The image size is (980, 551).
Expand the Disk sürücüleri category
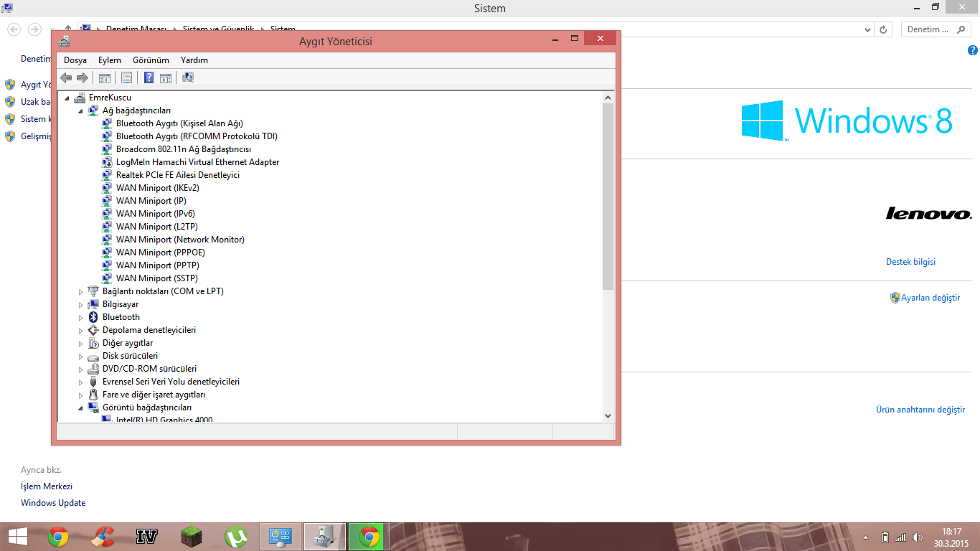click(x=80, y=356)
